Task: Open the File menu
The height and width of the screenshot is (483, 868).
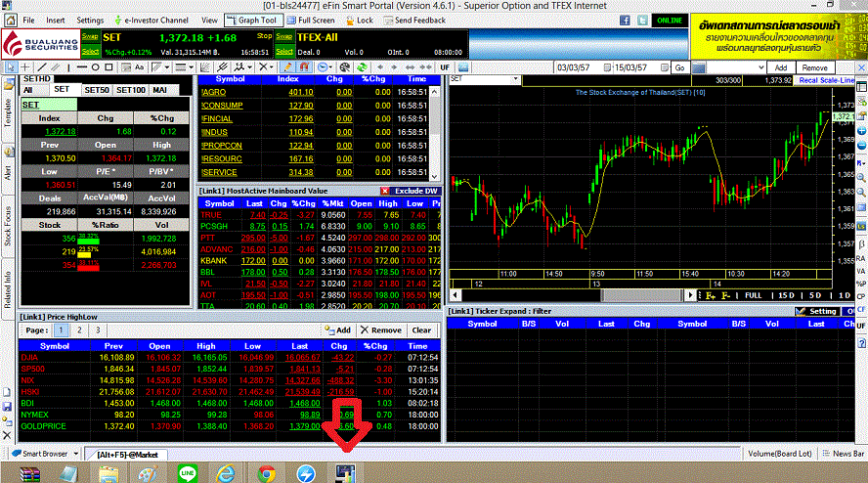Action: pyautogui.click(x=28, y=21)
